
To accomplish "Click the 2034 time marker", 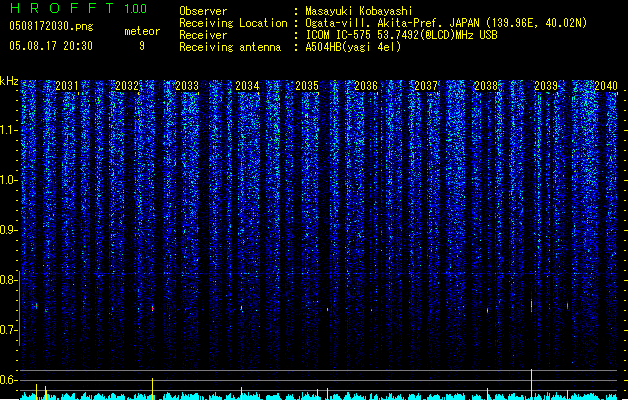I will 247,86.
